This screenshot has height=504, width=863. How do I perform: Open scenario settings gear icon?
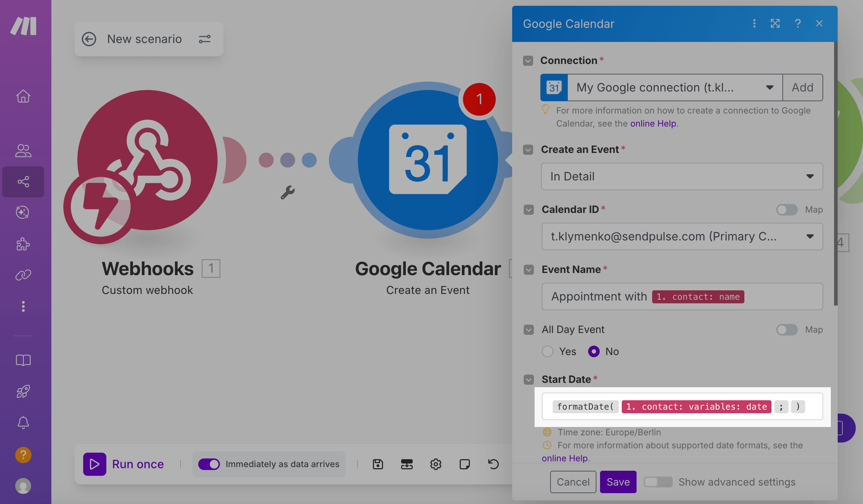pos(435,464)
